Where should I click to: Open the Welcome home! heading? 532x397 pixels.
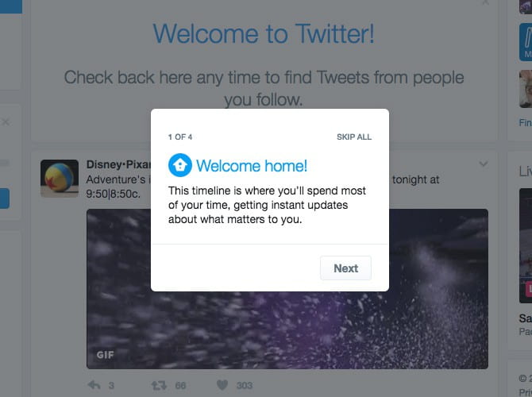(252, 166)
